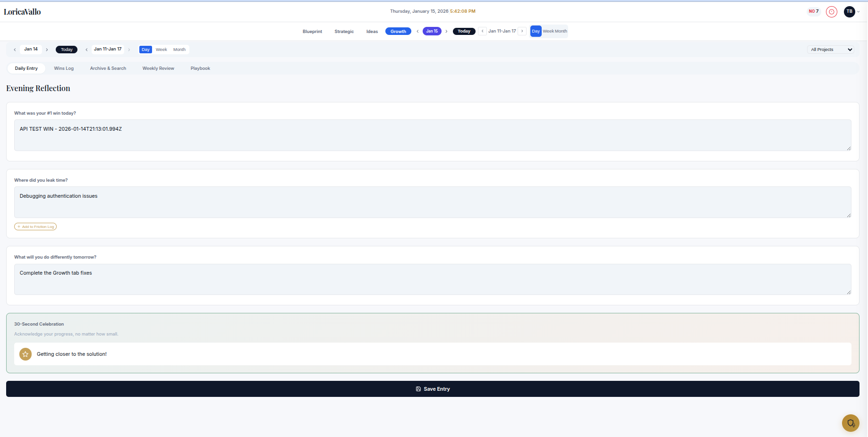Switch to Month view in sub-toolbar
This screenshot has width=868, height=437.
[179, 50]
